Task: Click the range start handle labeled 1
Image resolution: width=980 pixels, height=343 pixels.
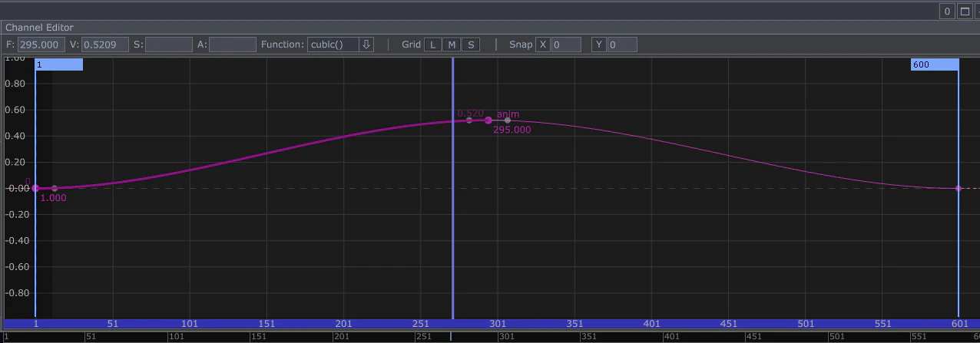Action: tap(58, 64)
